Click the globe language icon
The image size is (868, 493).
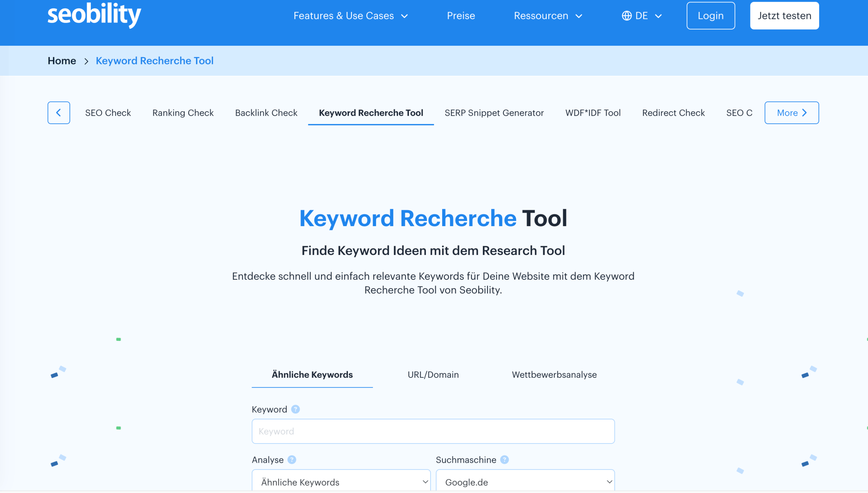[627, 16]
